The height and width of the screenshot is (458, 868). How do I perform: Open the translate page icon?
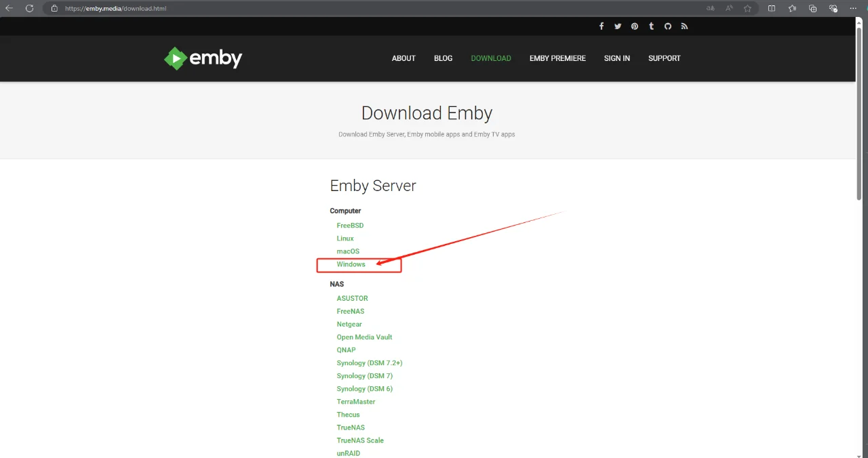[711, 9]
